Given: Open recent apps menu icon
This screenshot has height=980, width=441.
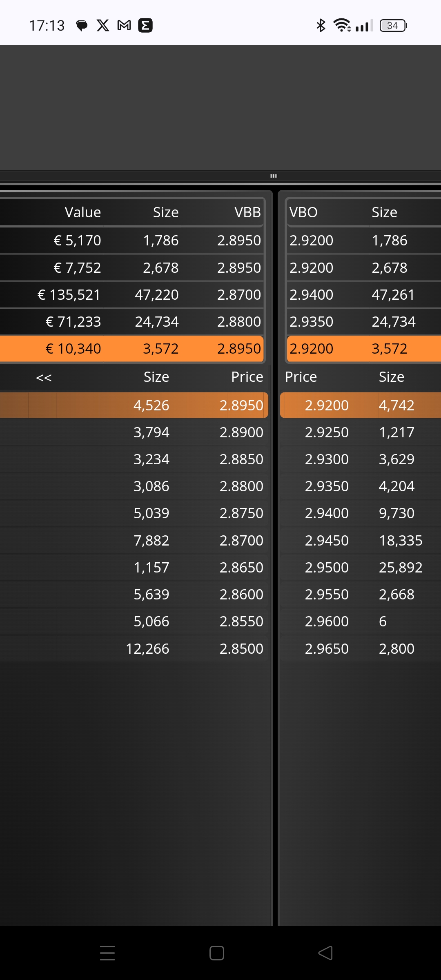Looking at the screenshot, I should (x=107, y=953).
